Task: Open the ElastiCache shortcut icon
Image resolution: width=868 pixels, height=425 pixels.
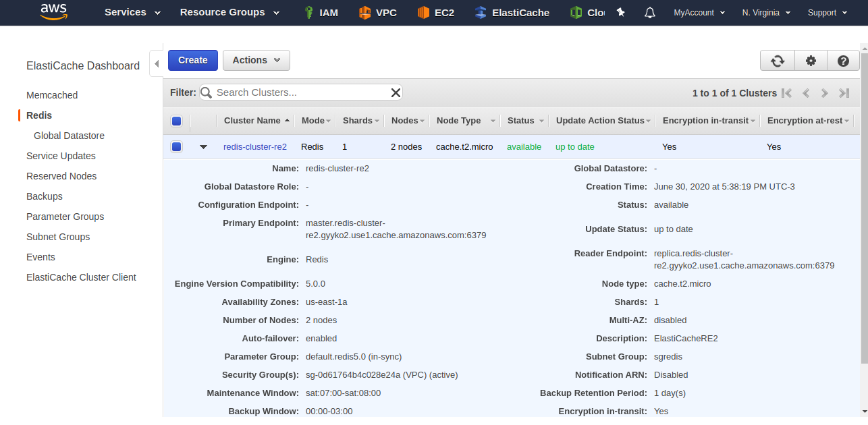Action: (x=481, y=12)
